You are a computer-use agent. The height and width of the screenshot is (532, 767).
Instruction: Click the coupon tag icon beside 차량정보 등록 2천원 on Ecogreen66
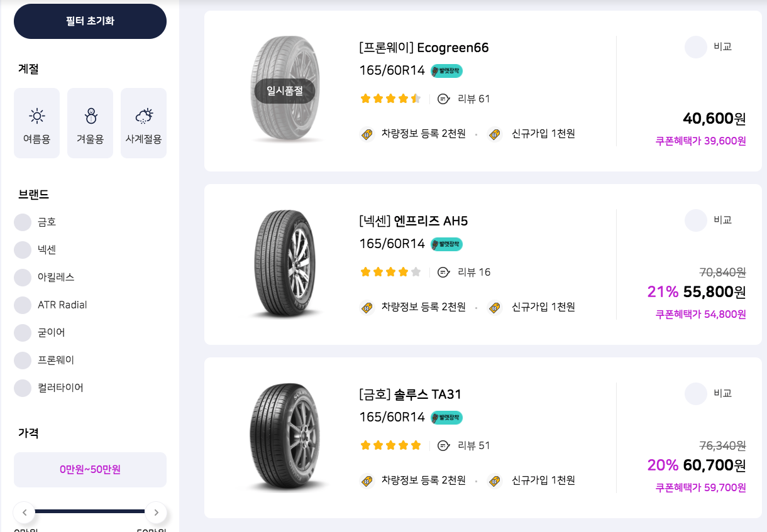pos(367,134)
